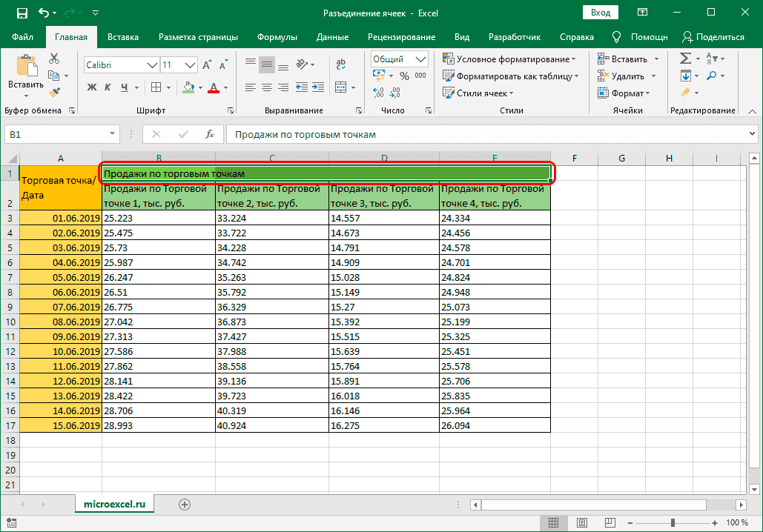Screen dimensions: 763x532
Task: Switch to the Формулы tab
Action: pos(277,37)
